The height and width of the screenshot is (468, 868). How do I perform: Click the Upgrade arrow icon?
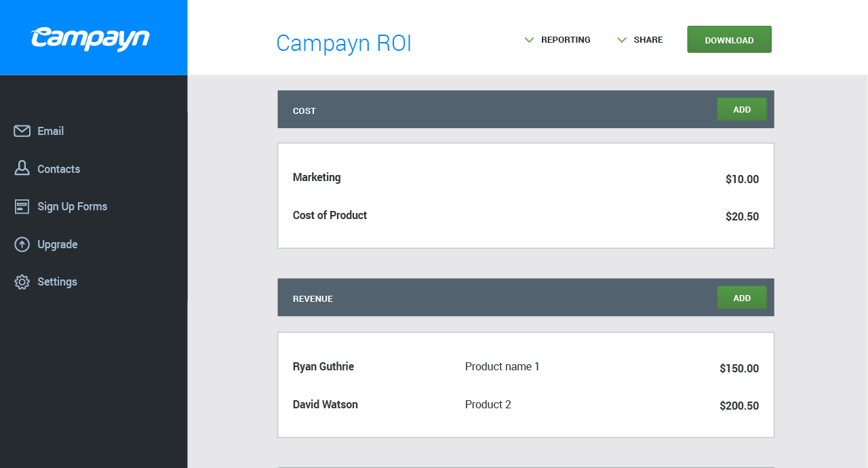point(22,244)
